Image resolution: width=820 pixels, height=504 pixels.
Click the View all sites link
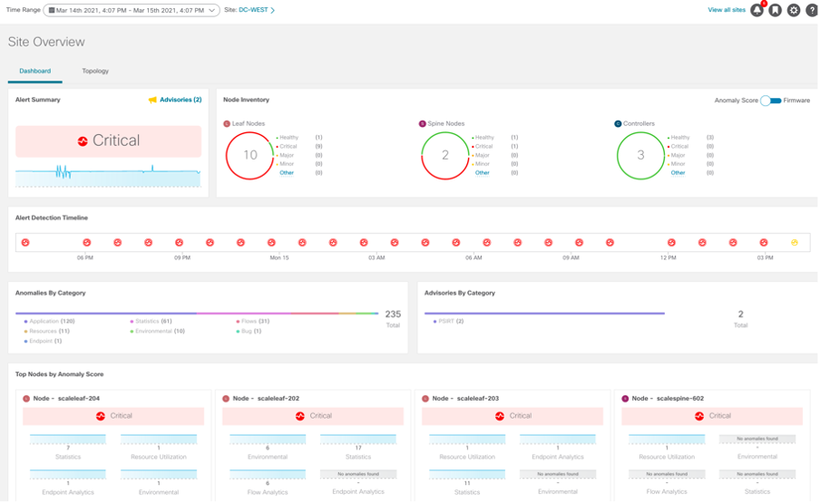(726, 10)
